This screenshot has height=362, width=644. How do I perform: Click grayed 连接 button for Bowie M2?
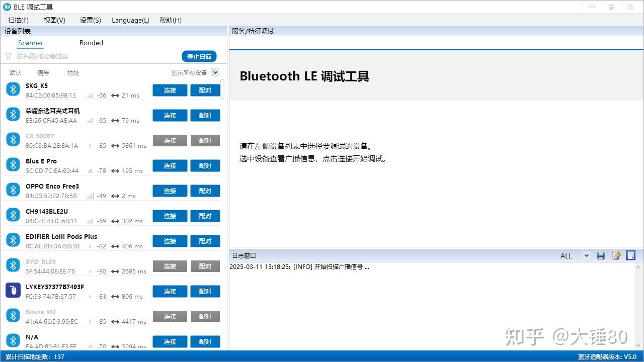click(170, 316)
